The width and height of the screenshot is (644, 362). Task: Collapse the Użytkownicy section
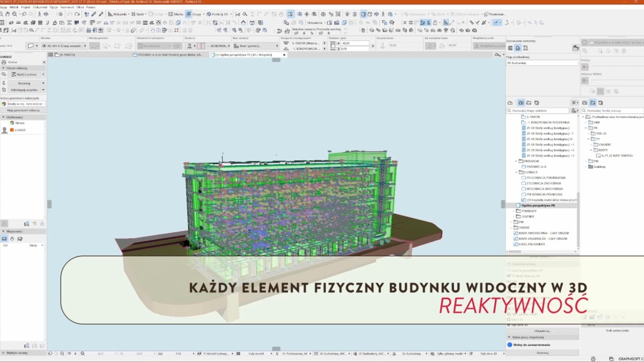pos(4,116)
